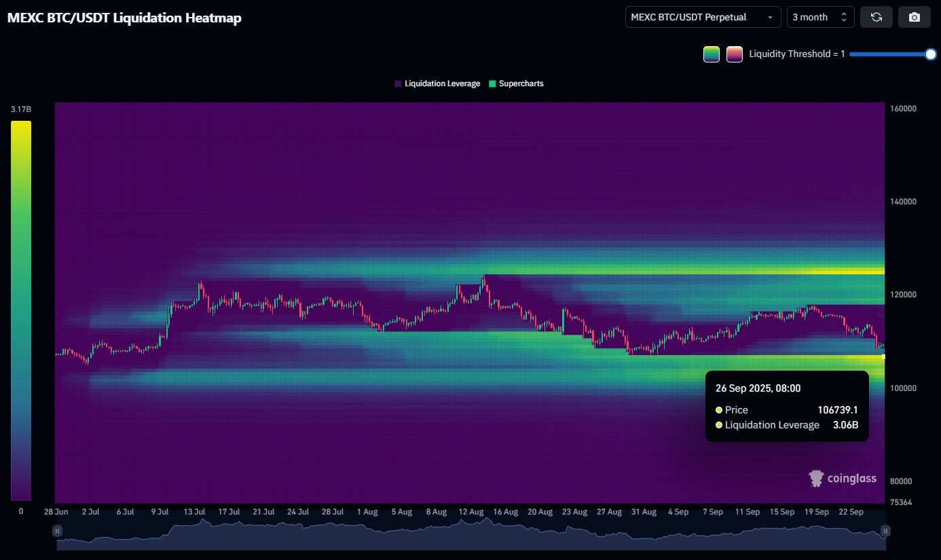Click the 120000 price label on y-axis
The image size is (941, 560).
point(903,295)
